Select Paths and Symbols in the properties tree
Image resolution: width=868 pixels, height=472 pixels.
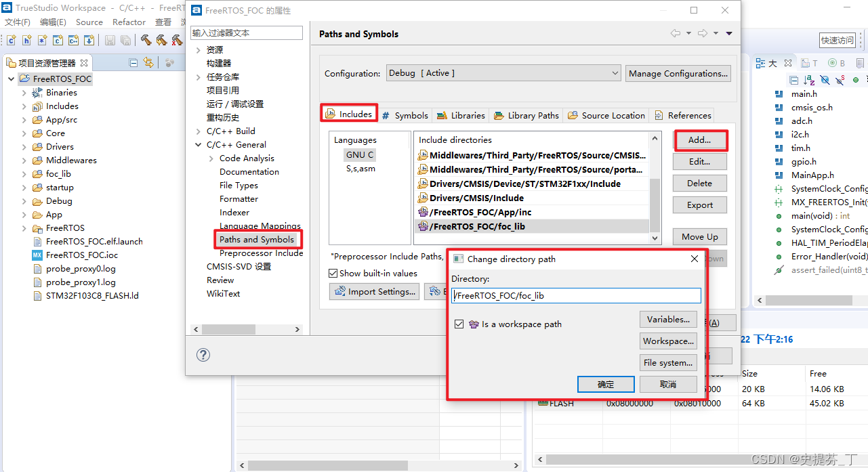coord(257,240)
